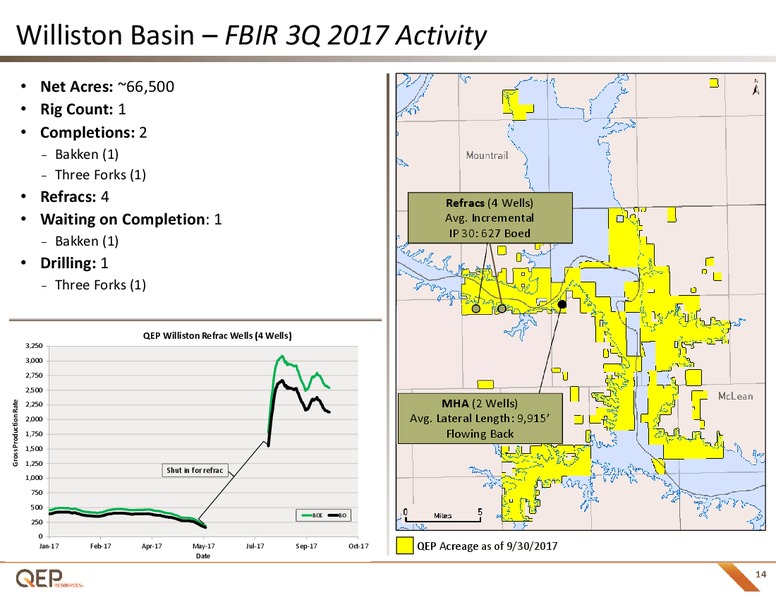Click the Gross Production Rate axis label

[x=15, y=433]
